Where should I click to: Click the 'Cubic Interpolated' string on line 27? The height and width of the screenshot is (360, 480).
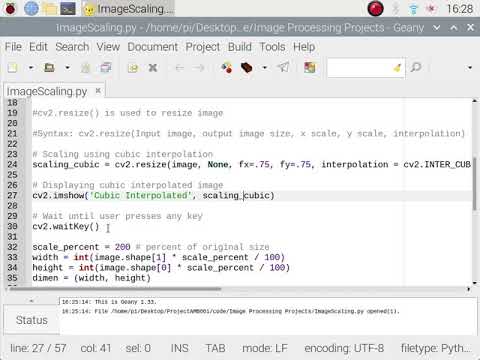pos(142,195)
